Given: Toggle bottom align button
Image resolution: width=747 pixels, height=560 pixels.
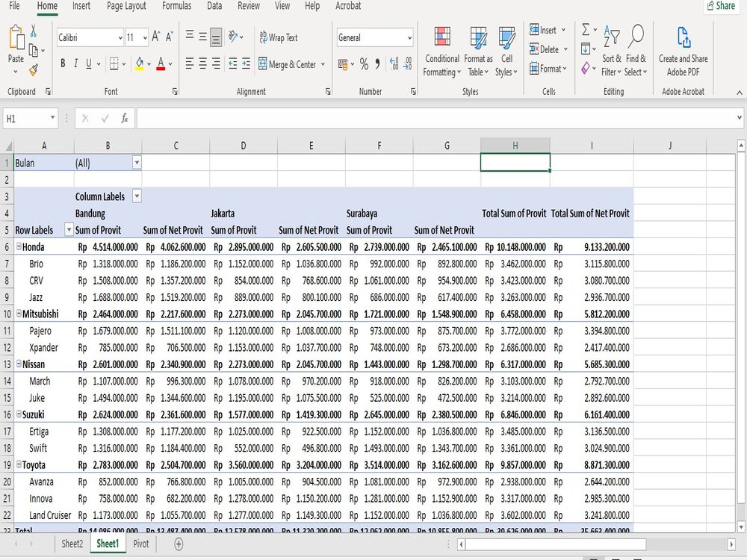Looking at the screenshot, I should tap(216, 37).
